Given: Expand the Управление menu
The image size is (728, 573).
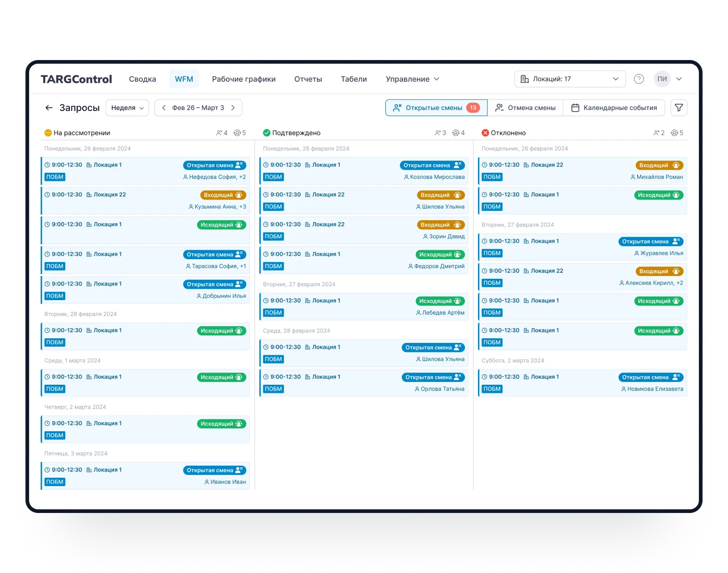Looking at the screenshot, I should pos(412,79).
